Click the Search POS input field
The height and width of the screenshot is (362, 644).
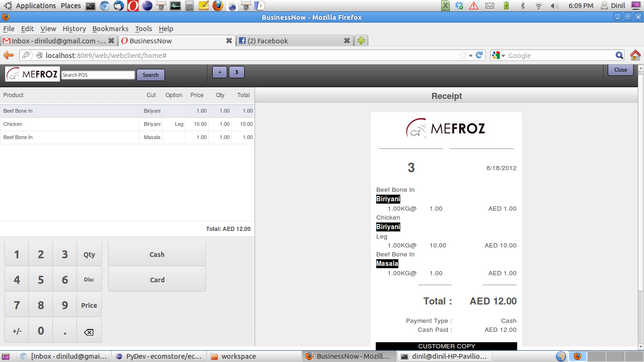pyautogui.click(x=98, y=75)
